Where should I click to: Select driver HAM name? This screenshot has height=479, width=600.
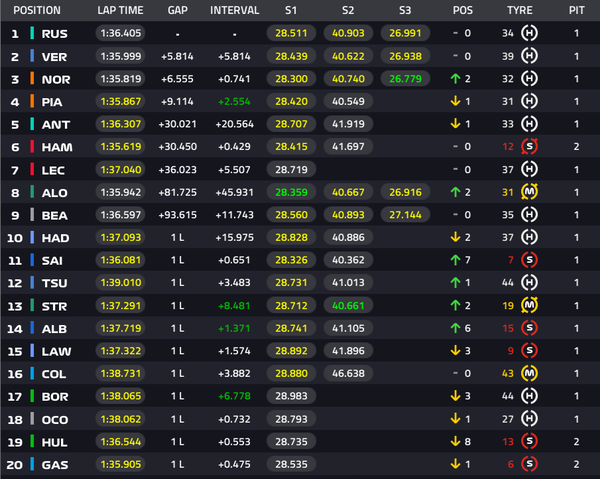click(57, 147)
